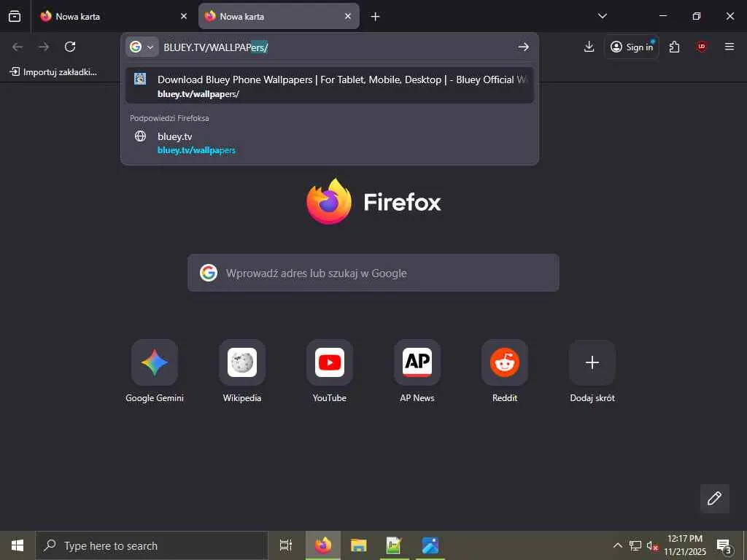Open the Google search engine selector dropdown

(x=142, y=47)
